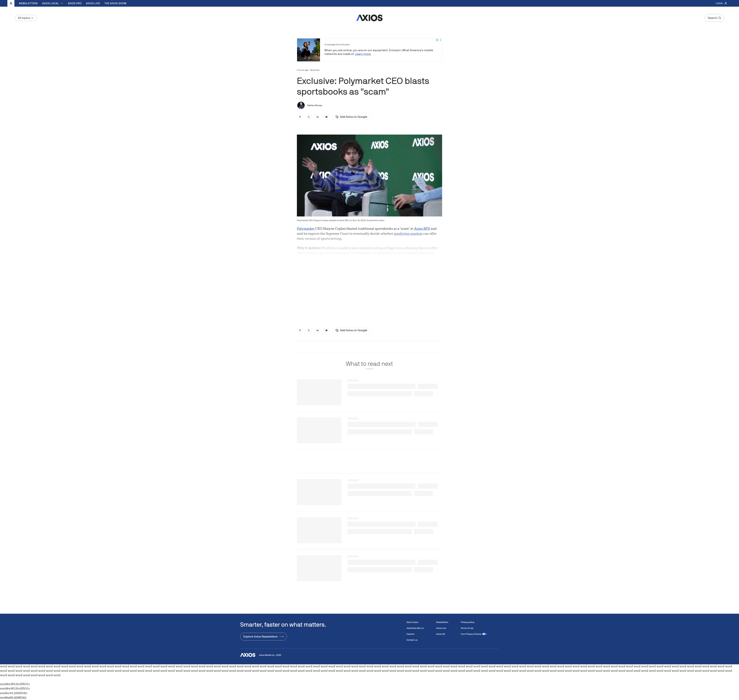Open Newsletters footer link
The image size is (739, 700).
442,622
